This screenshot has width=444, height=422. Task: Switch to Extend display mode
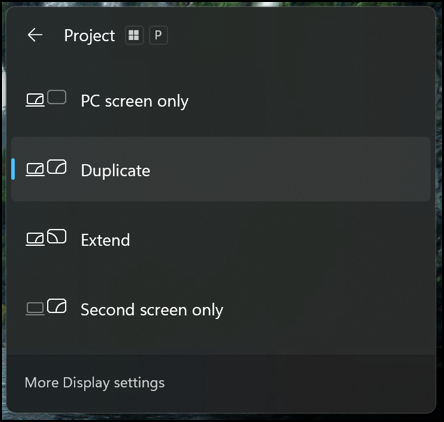coord(221,239)
